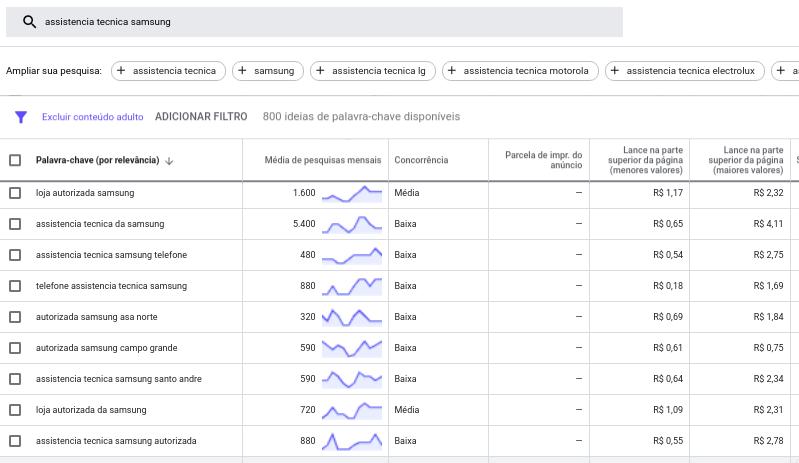Image resolution: width=799 pixels, height=463 pixels.
Task: Click keyword 'assistencia tecnica samsung santo andre'
Action: pyautogui.click(x=119, y=379)
